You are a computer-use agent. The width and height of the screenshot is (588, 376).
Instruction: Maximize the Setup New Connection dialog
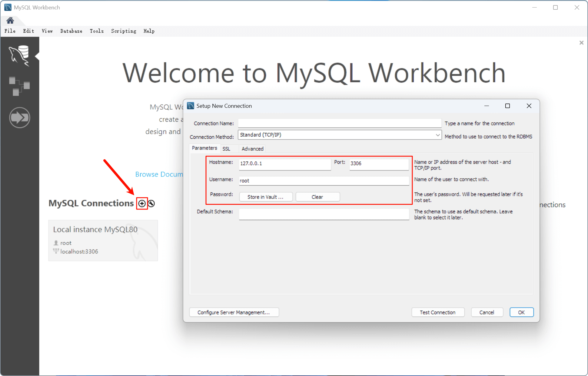click(x=507, y=106)
